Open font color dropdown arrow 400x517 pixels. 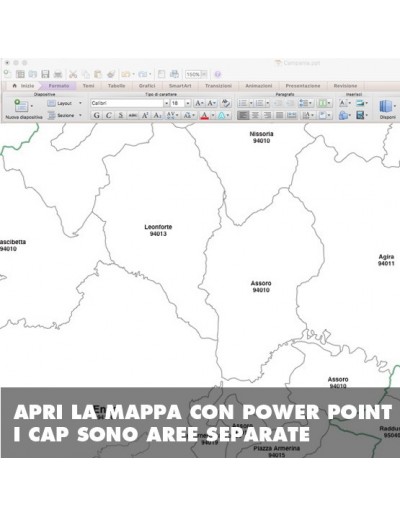coord(213,116)
